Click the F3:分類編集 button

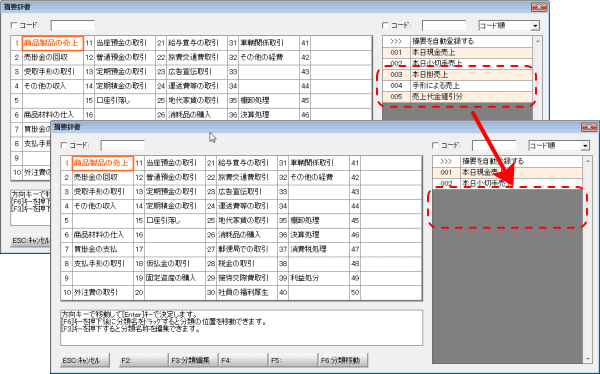click(x=193, y=360)
